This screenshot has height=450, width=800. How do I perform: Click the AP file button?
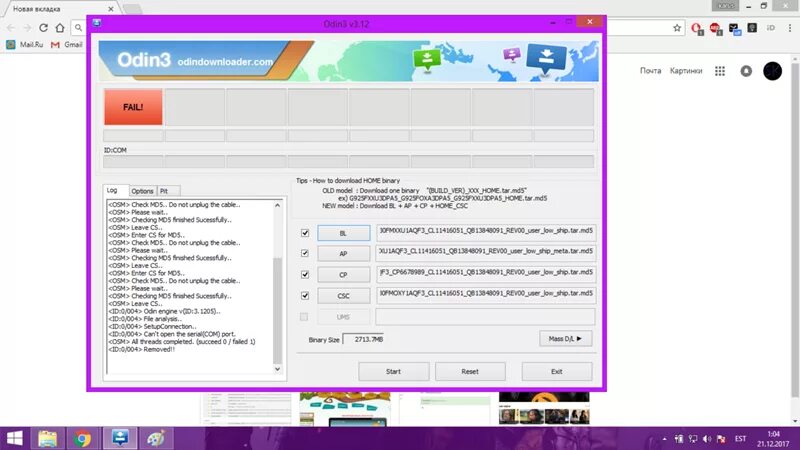click(343, 254)
